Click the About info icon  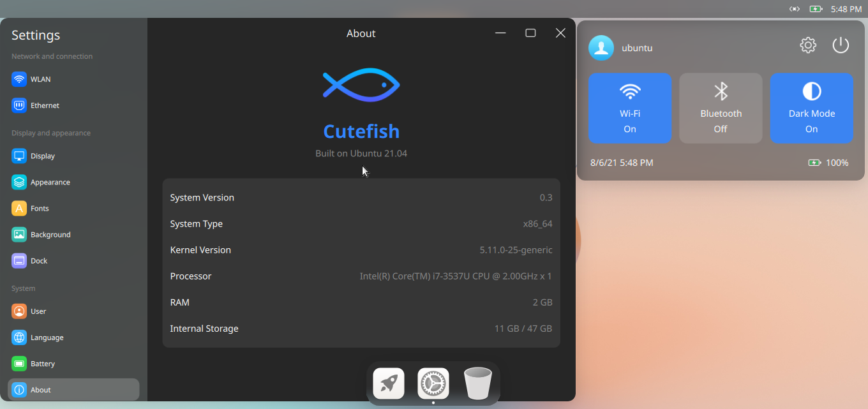19,390
